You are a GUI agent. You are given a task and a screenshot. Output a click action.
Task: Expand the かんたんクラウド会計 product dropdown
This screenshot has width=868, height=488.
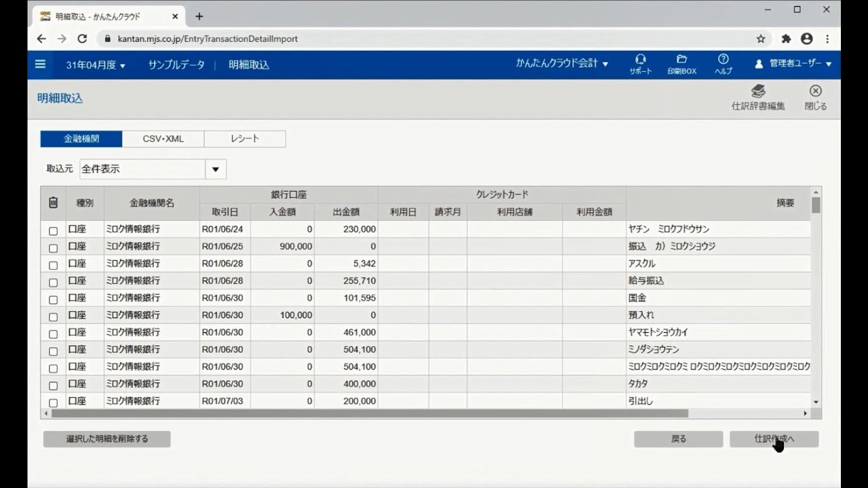click(x=562, y=63)
